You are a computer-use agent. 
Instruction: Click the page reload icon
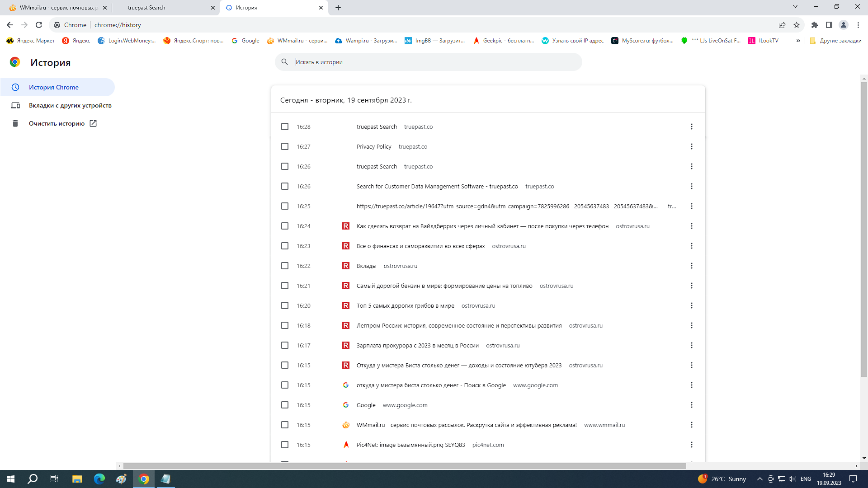(39, 25)
